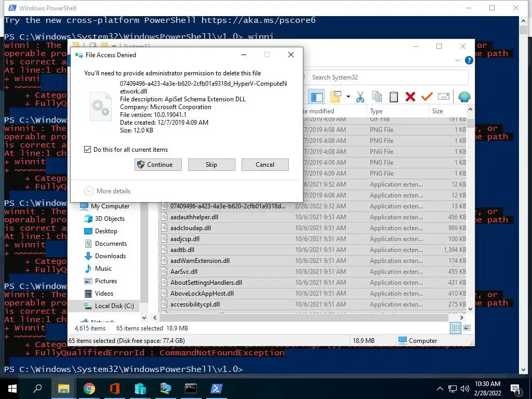This screenshot has height=399, width=532.
Task: Click the red X Delete icon
Action: point(410,97)
